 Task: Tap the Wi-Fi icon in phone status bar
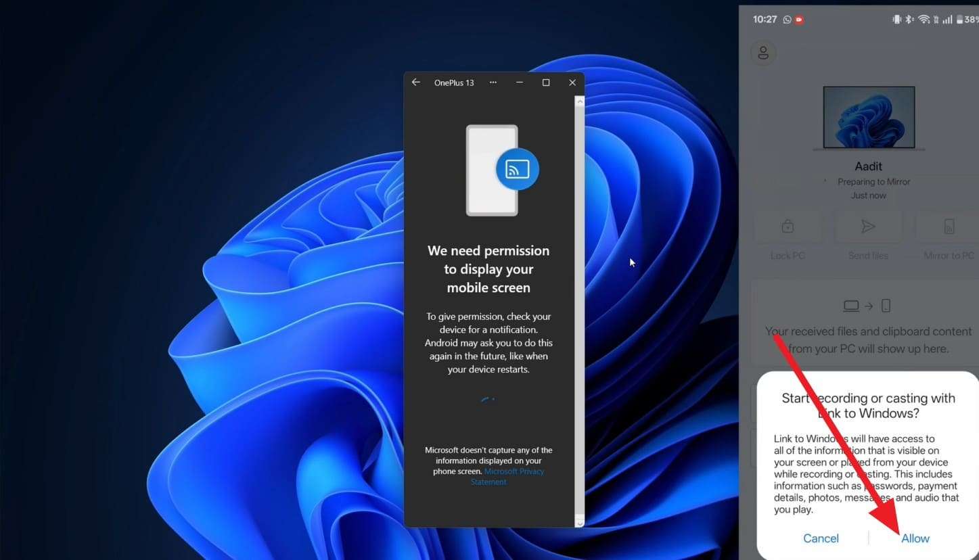[924, 20]
